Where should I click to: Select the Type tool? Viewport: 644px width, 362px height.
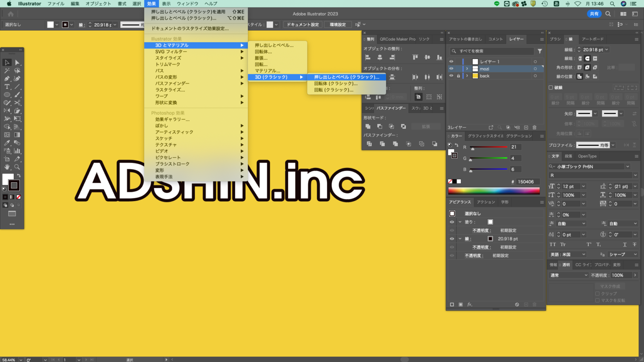[x=6, y=87]
